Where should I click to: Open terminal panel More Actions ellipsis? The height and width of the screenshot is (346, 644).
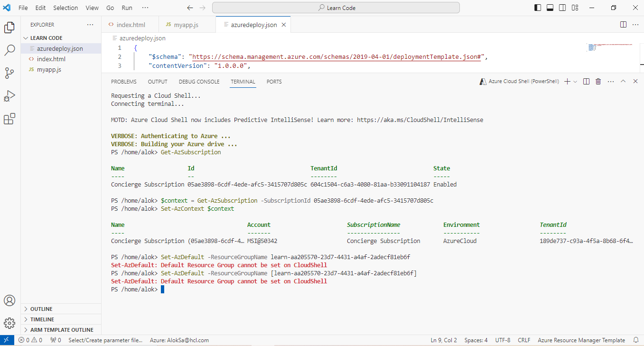[611, 82]
